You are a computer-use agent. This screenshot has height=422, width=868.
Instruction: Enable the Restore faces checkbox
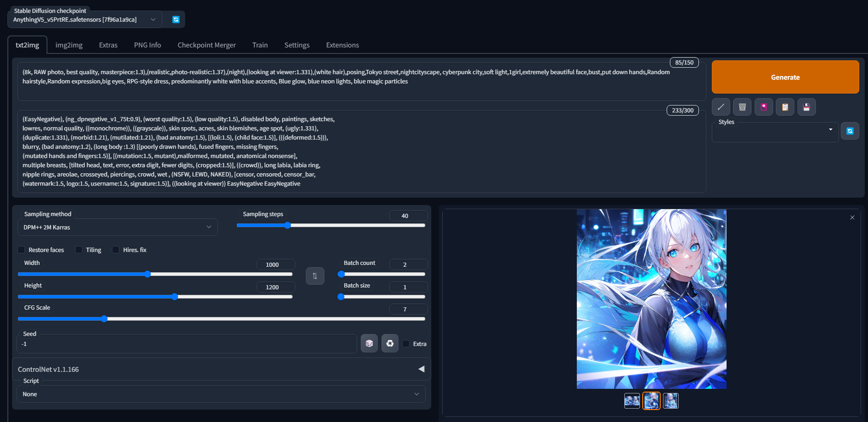pyautogui.click(x=21, y=250)
